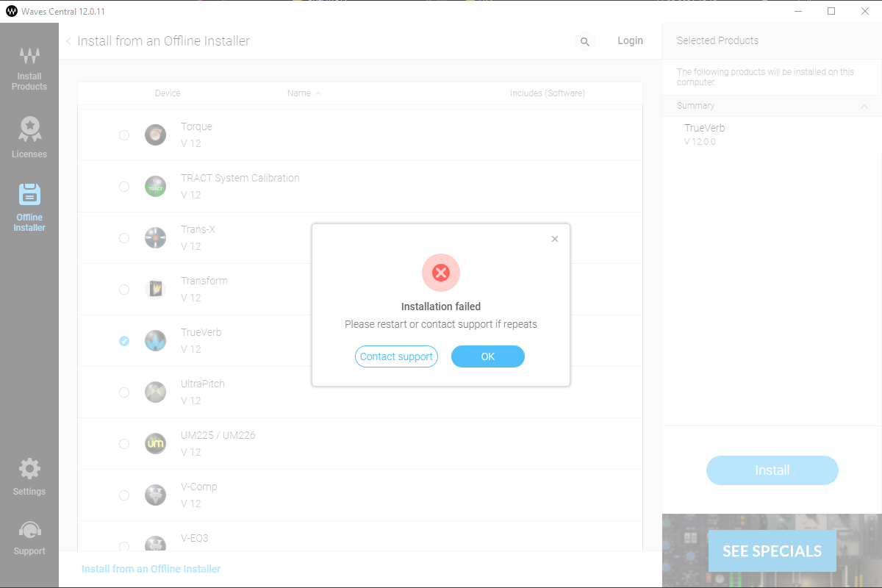
Task: Click Contact support in the dialog
Action: point(396,356)
